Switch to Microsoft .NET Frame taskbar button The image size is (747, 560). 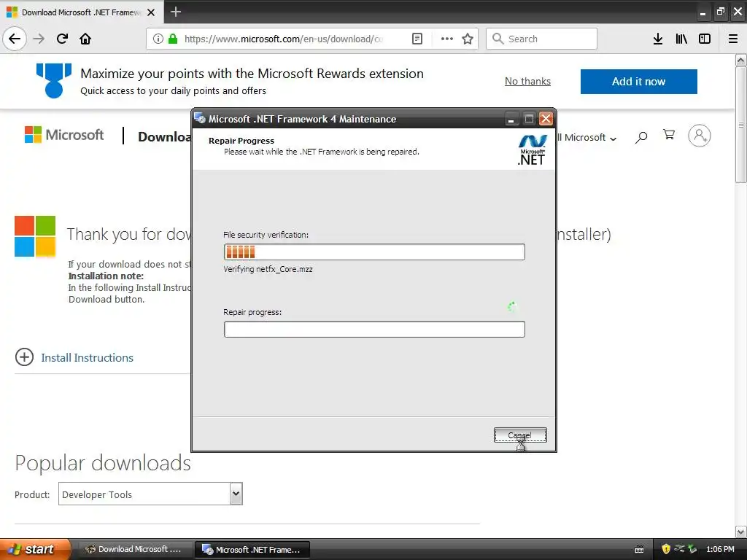pyautogui.click(x=252, y=550)
